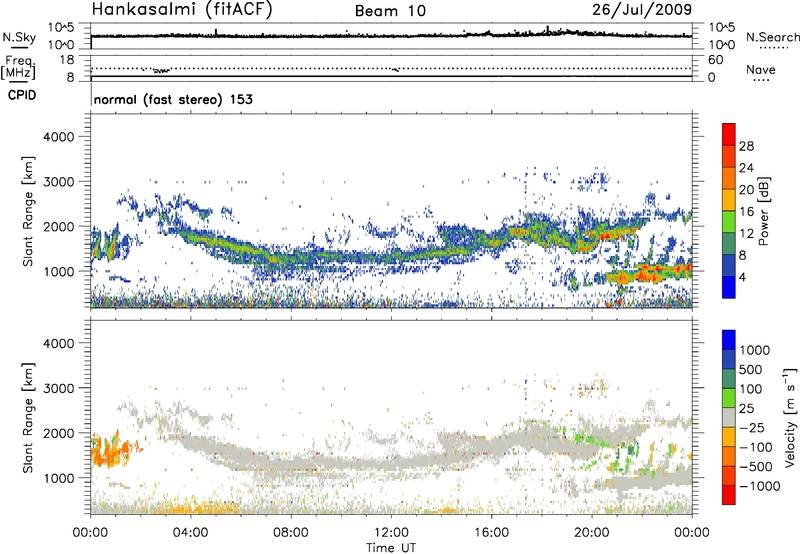Click the "N.Search" legend label
Image resolution: width=800 pixels, height=554 pixels.
click(772, 37)
